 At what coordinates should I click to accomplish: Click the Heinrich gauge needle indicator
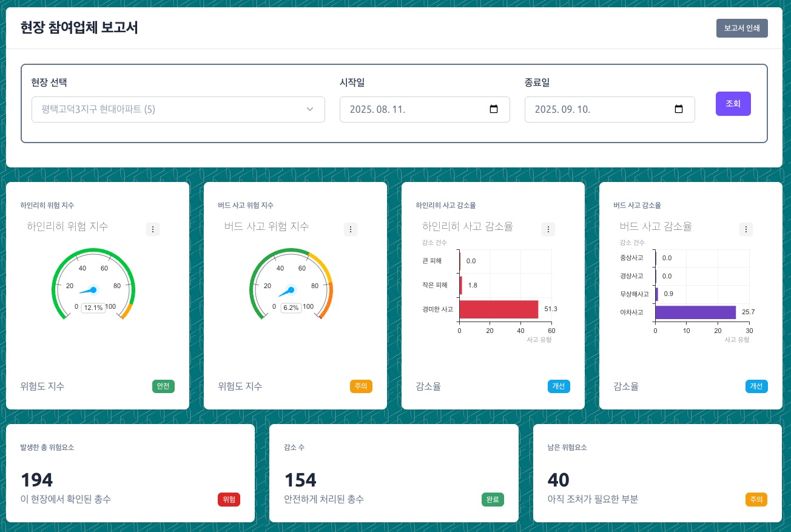tap(91, 291)
